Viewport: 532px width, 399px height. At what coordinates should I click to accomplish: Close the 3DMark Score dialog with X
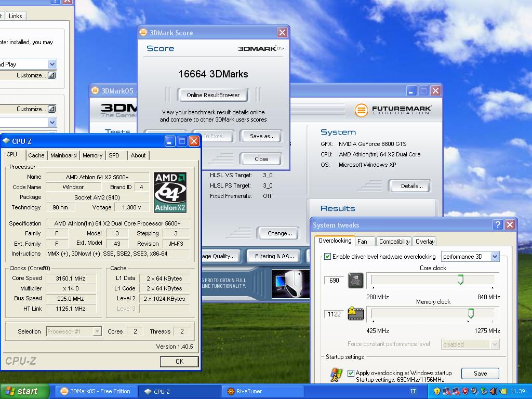282,32
